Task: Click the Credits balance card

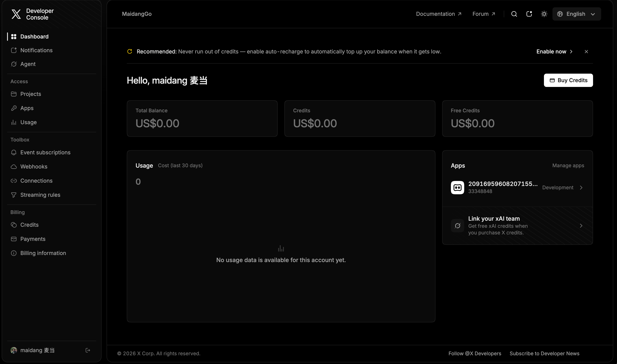Action: (360, 119)
